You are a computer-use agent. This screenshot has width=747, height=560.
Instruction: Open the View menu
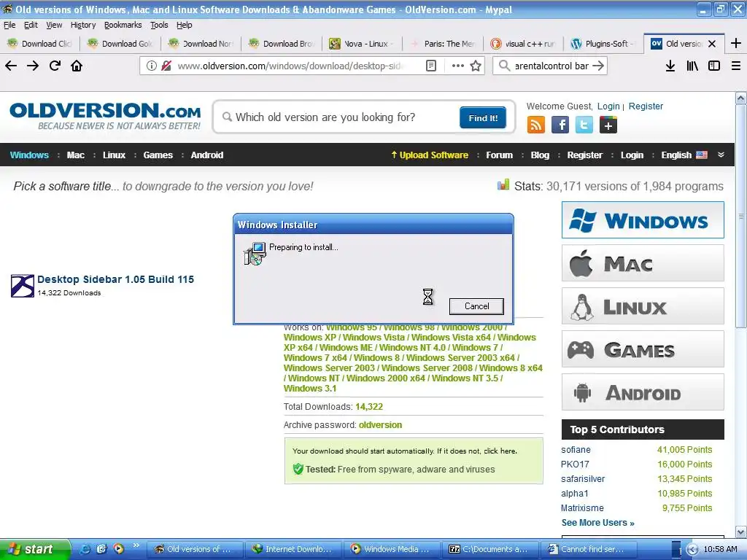coord(54,25)
